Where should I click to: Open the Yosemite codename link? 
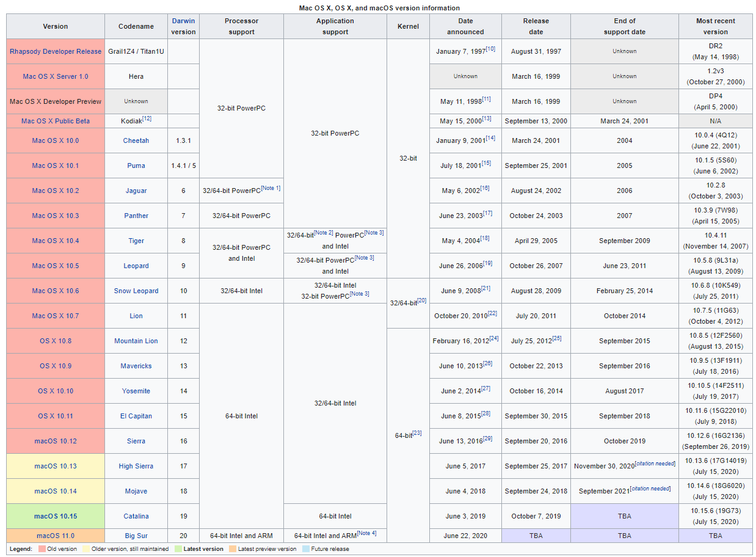(x=136, y=391)
